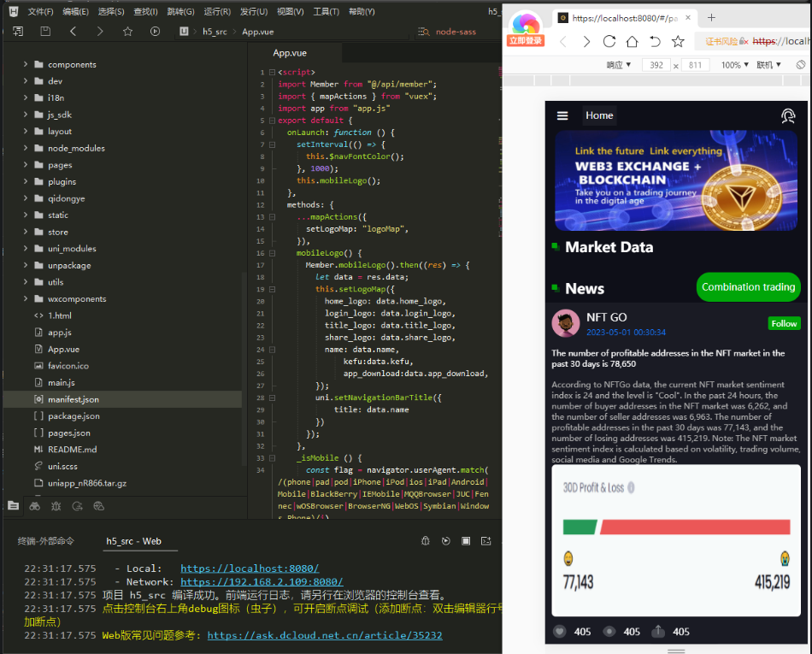Open the 192.168.2.109 Network link
812x654 pixels.
(x=262, y=582)
